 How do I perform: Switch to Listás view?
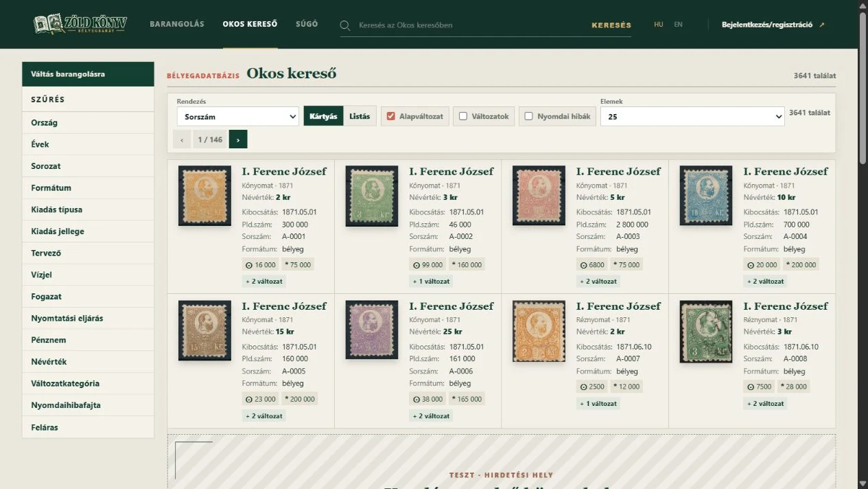360,116
